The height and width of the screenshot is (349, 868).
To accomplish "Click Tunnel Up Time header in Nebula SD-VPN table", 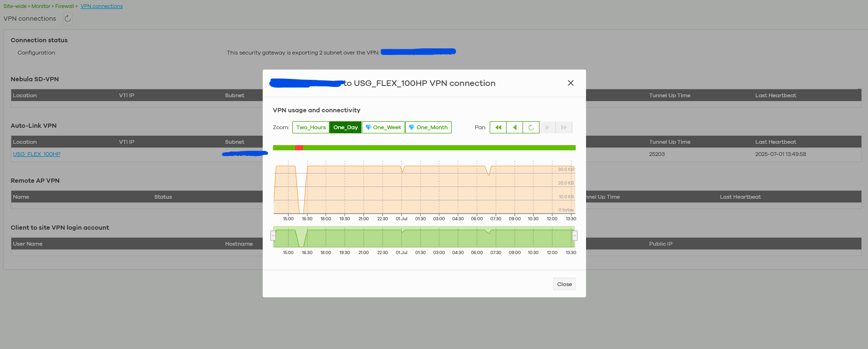I will tap(670, 95).
